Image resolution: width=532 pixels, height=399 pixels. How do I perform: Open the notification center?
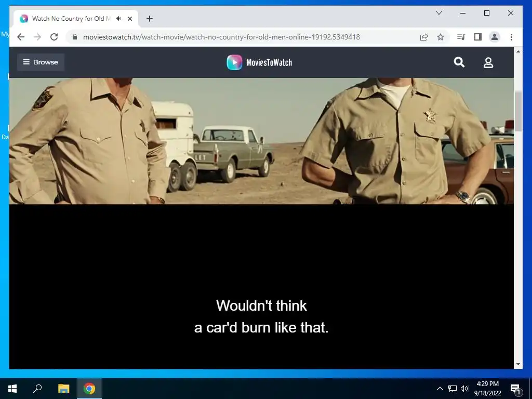coord(516,389)
